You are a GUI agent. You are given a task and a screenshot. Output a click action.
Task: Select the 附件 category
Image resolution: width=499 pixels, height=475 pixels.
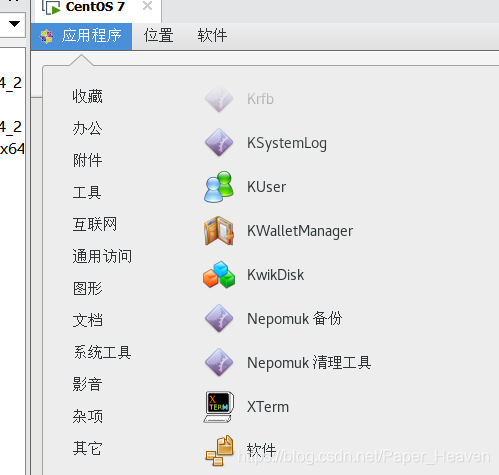point(87,160)
